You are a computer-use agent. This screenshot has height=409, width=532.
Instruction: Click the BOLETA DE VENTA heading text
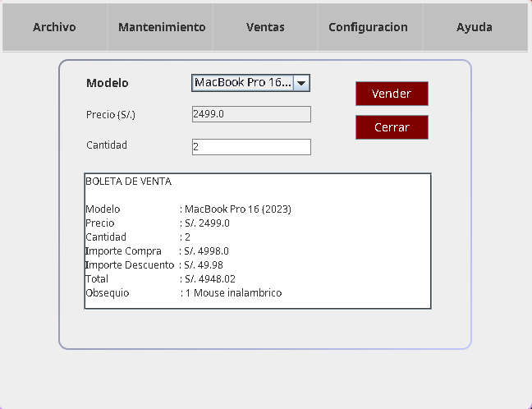[129, 182]
